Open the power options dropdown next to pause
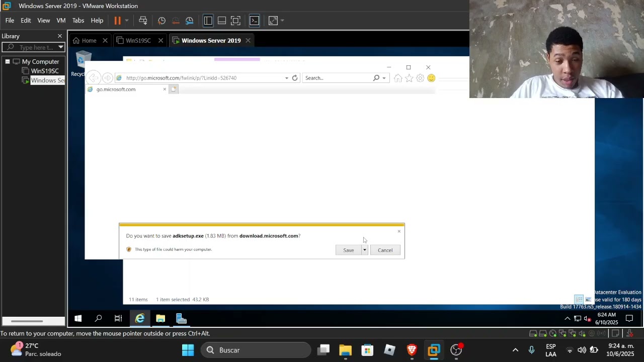The height and width of the screenshot is (362, 644). pos(127,21)
